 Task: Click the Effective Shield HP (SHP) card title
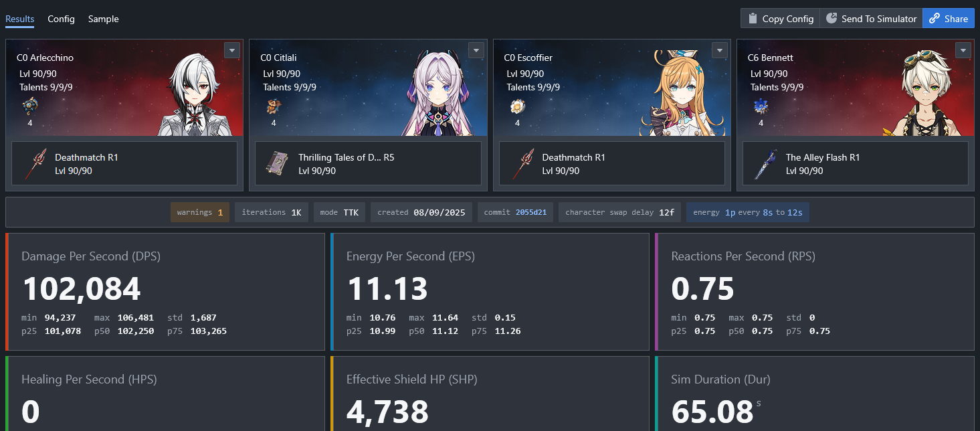tap(411, 379)
